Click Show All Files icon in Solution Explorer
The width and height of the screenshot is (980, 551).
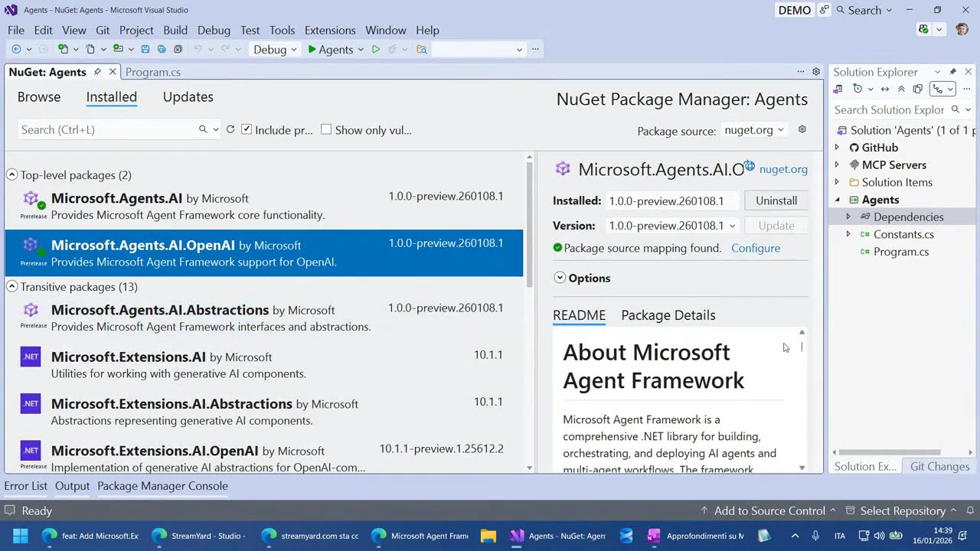coord(918,89)
